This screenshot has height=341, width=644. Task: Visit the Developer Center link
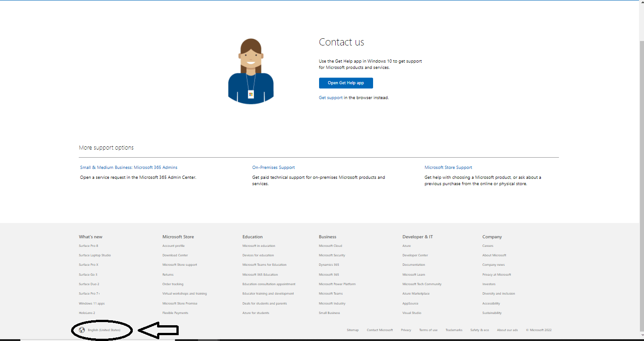(415, 255)
